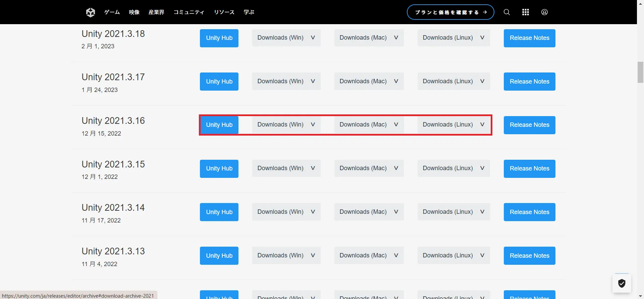Click the privacy shield badge icon

[622, 284]
